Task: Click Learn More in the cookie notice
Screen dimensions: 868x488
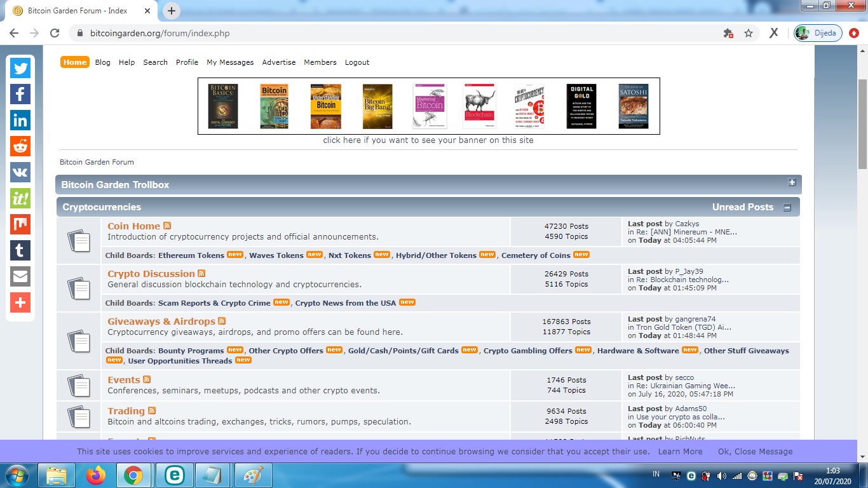Action: pos(681,452)
